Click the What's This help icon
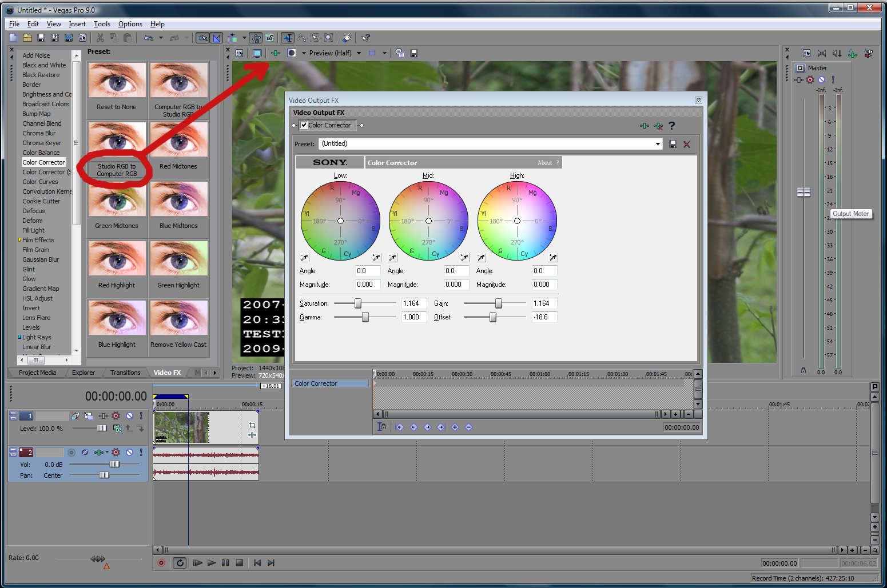The width and height of the screenshot is (887, 588). [x=365, y=38]
